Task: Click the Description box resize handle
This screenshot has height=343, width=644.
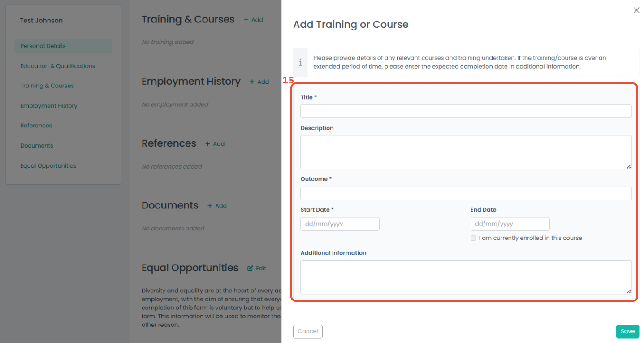Action: click(x=628, y=166)
